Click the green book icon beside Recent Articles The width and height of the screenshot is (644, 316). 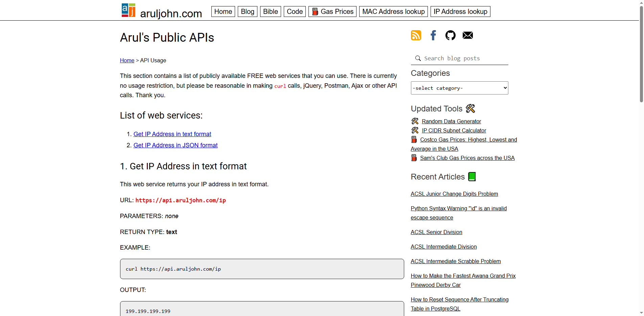click(x=472, y=176)
